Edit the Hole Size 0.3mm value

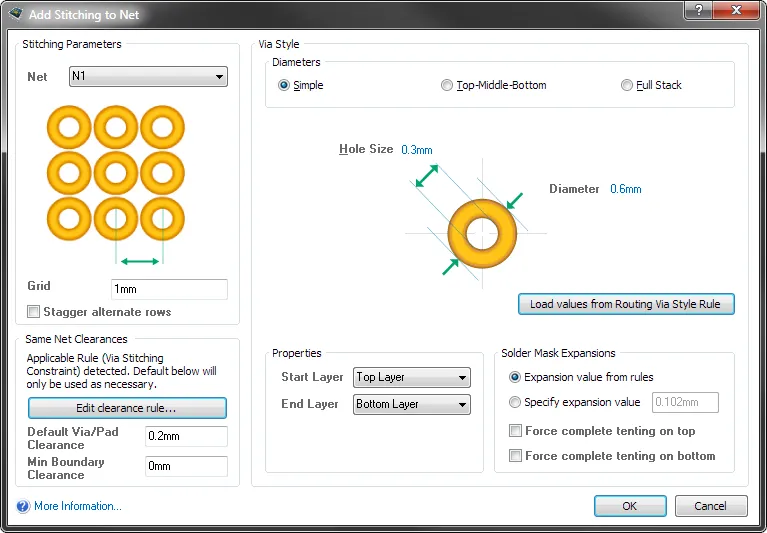(x=417, y=150)
